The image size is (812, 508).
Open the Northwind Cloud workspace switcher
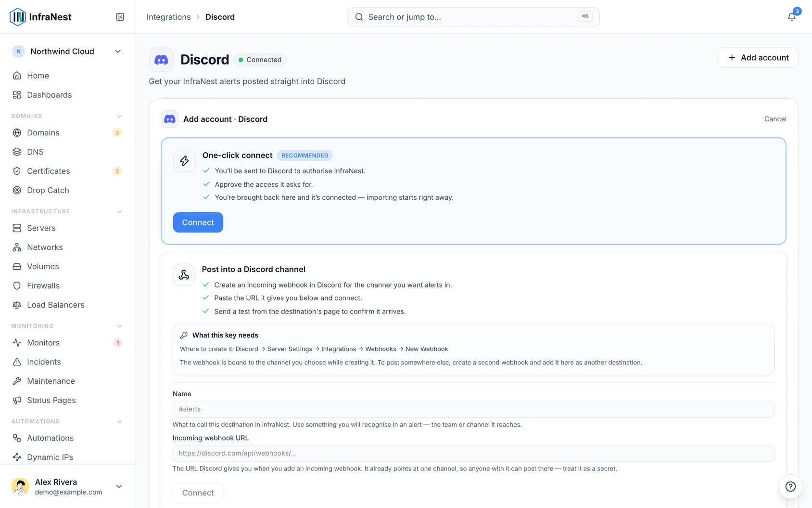point(67,52)
